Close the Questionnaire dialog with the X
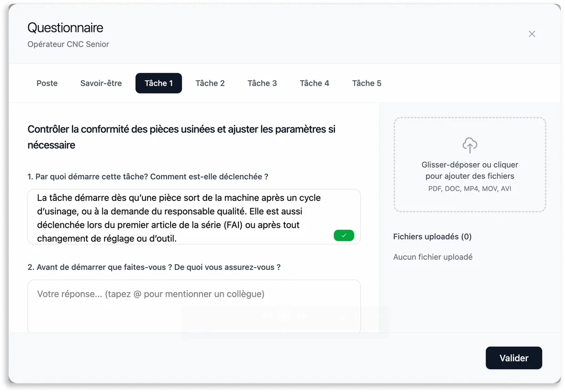Image resolution: width=565 pixels, height=392 pixels. pos(532,34)
